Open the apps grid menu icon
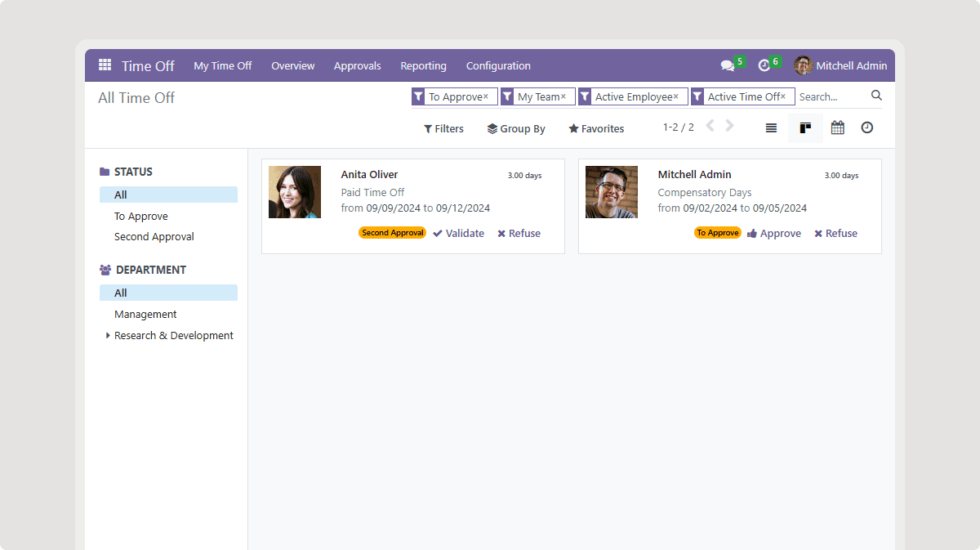Screen dimensions: 980x550 click(x=105, y=65)
